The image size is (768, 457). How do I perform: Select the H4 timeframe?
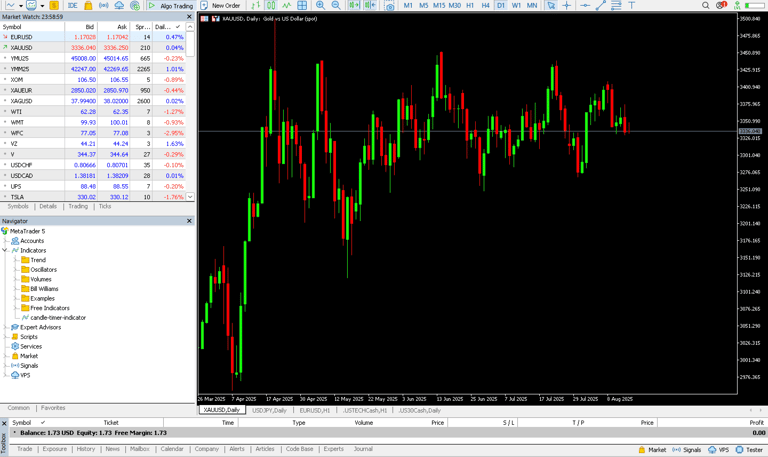pos(485,5)
